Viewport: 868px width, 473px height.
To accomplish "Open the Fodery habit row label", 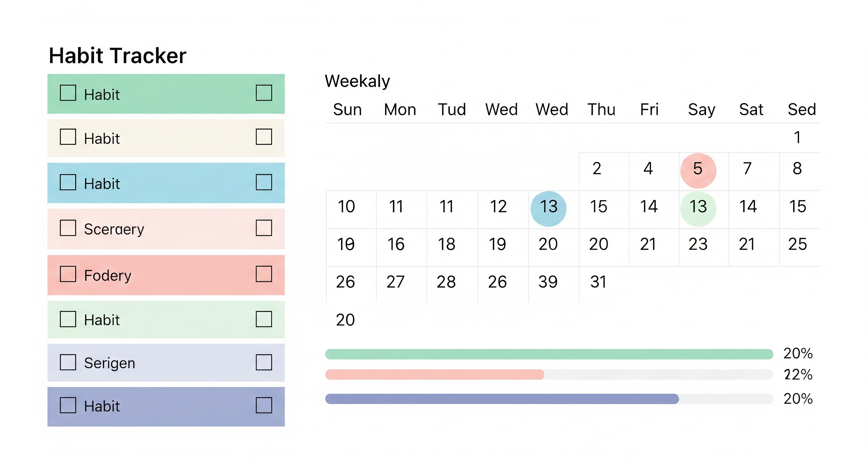I will (x=108, y=275).
